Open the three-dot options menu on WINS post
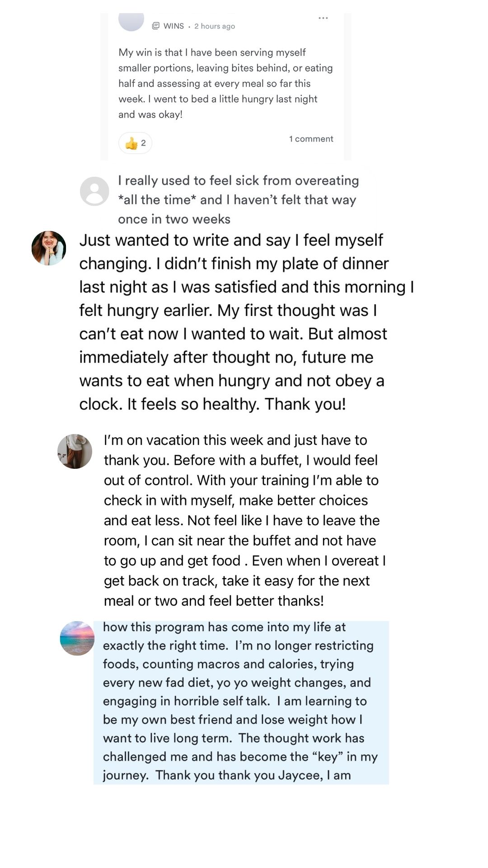 [x=323, y=18]
